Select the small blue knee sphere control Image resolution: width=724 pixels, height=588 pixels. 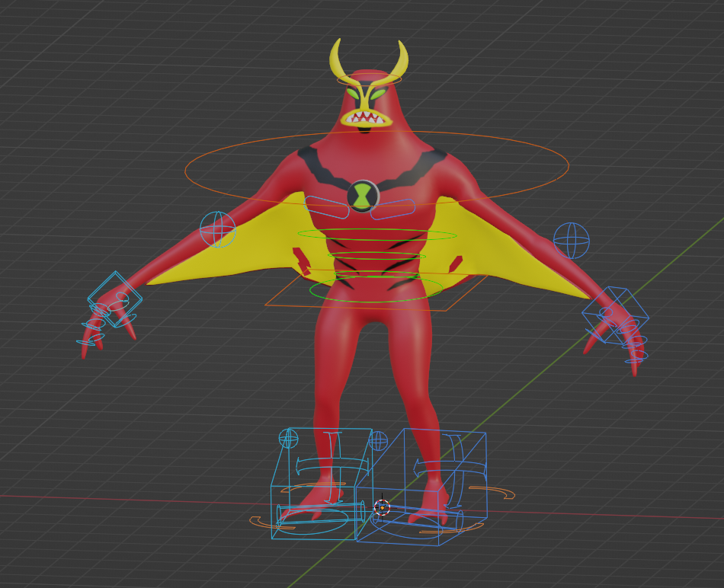[378, 441]
